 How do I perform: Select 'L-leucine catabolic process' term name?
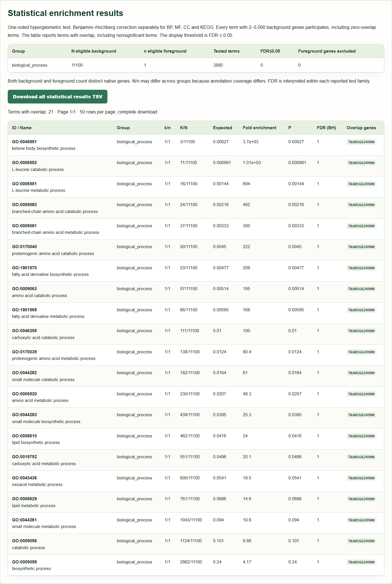click(38, 170)
